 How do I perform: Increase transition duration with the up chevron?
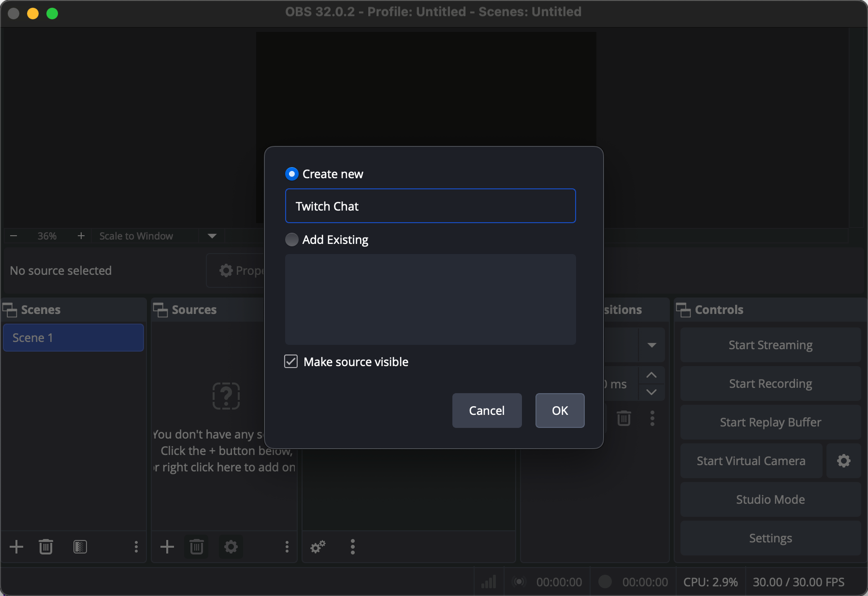(652, 375)
